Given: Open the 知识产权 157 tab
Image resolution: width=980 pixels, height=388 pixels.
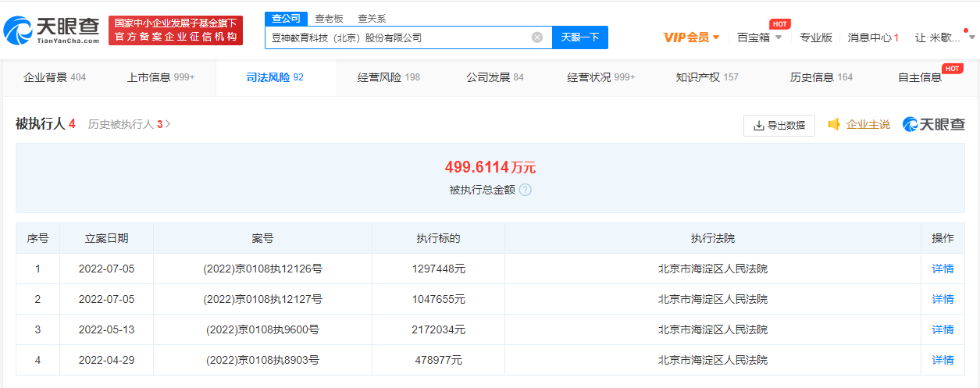Looking at the screenshot, I should pos(707,77).
